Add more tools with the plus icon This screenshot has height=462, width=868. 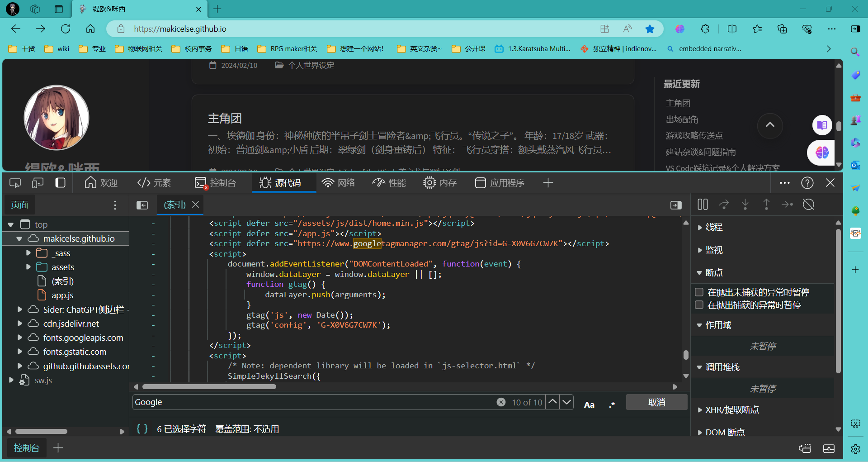[x=548, y=183]
